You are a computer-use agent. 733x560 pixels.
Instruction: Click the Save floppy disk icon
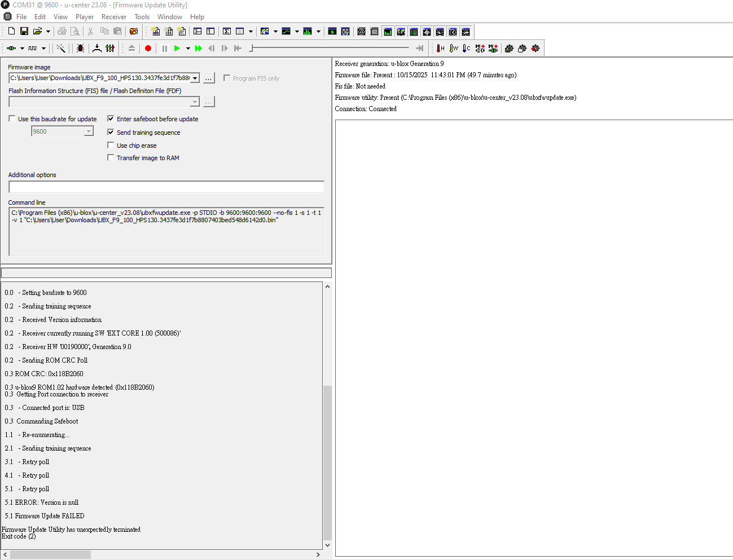coord(24,32)
